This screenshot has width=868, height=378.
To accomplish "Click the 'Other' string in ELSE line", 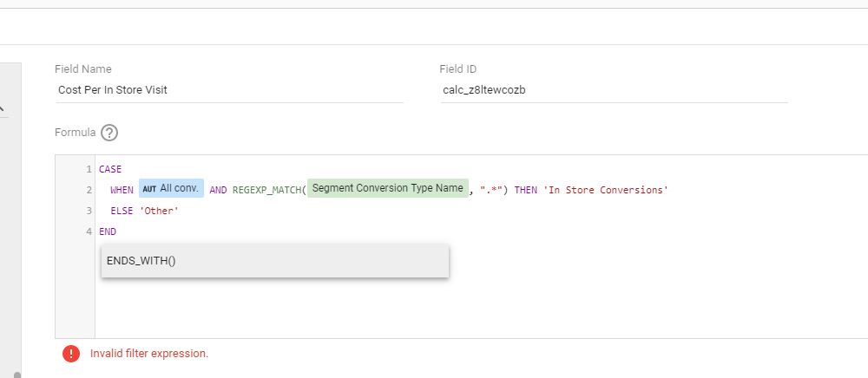I will 159,211.
